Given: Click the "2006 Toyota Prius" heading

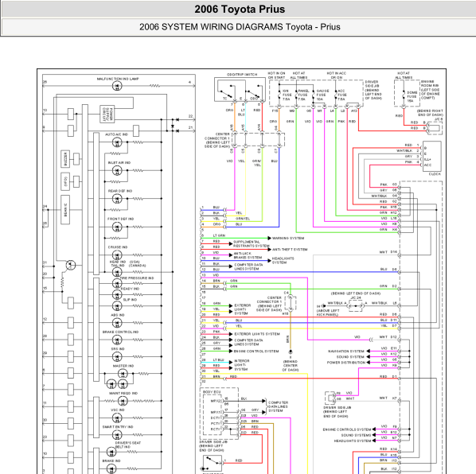Looking at the screenshot, I should [240, 9].
